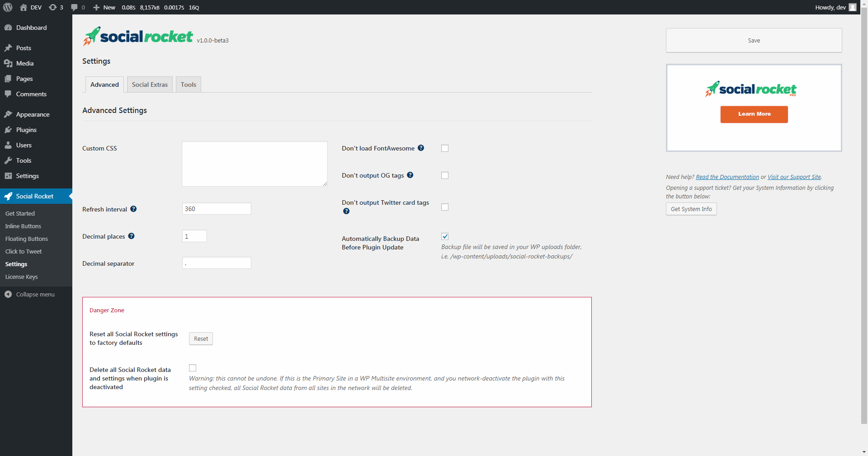
Task: Click the Social Rocket rocket icon in sidebar
Action: point(8,196)
